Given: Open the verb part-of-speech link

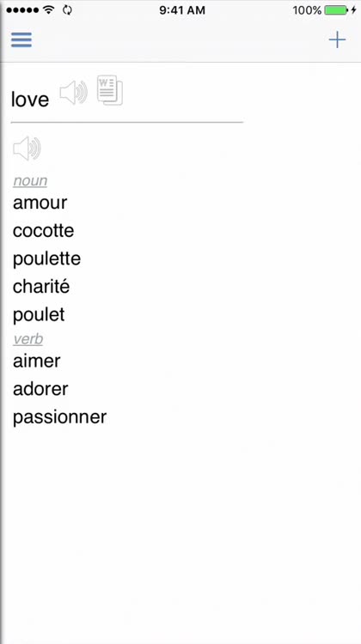Looking at the screenshot, I should (28, 339).
